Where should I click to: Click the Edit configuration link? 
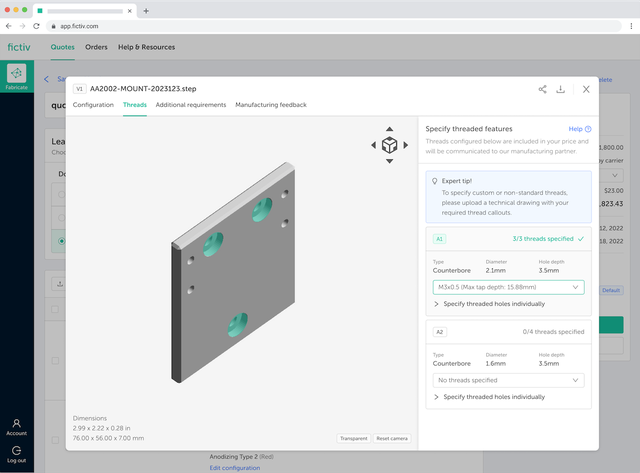pyautogui.click(x=235, y=468)
